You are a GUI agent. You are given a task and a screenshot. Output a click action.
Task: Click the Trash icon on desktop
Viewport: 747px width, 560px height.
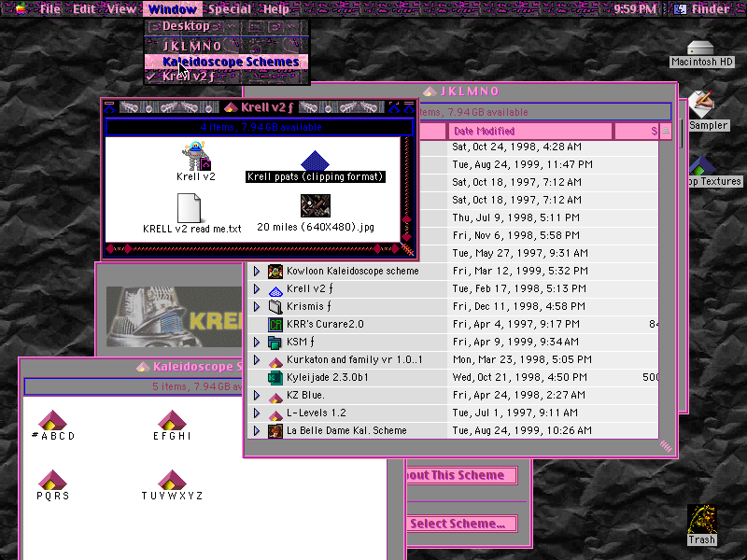pyautogui.click(x=702, y=519)
